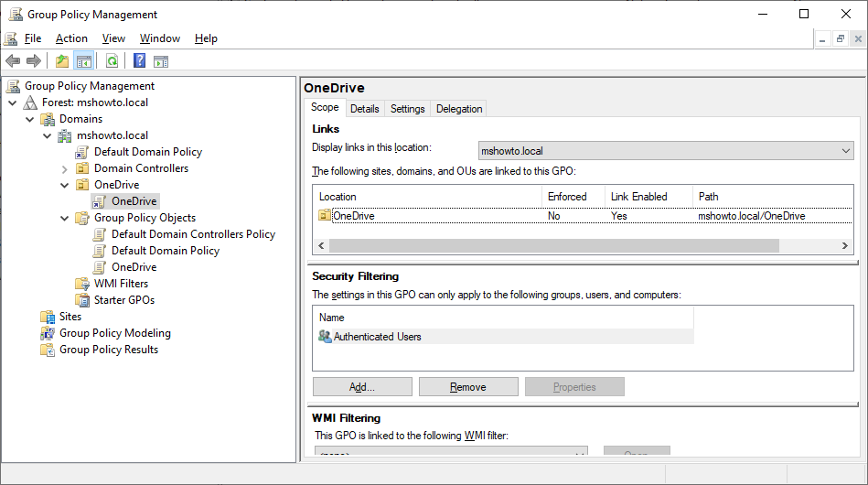
Task: Click the Enforced column header
Action: click(573, 197)
